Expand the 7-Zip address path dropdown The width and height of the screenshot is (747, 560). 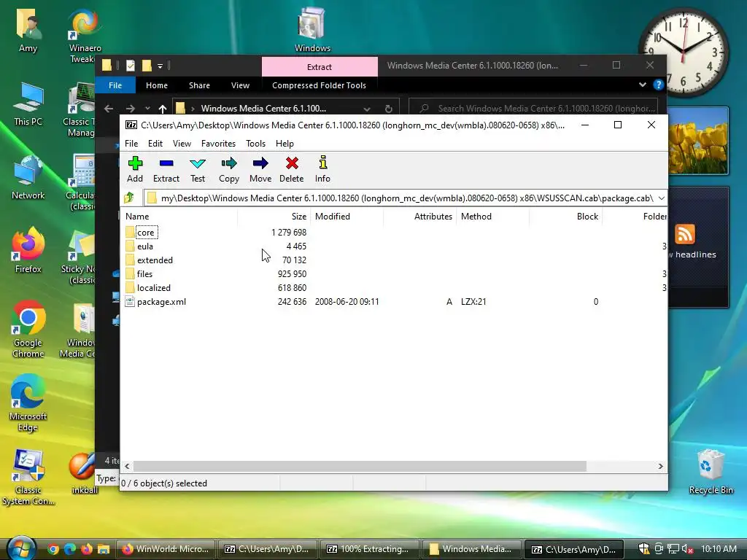tap(661, 198)
